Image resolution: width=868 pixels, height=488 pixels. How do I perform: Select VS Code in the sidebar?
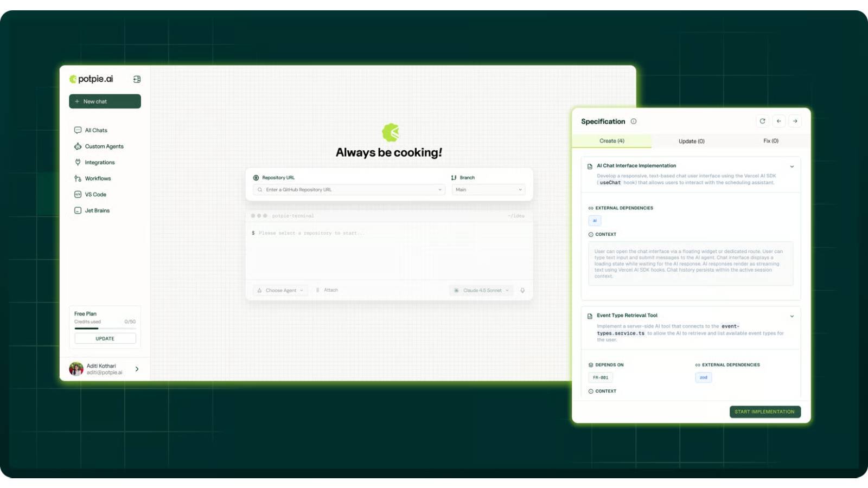(x=95, y=194)
